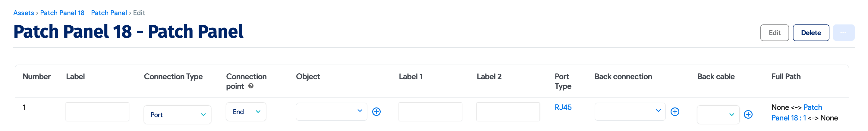Go to Assets breadcrumb link
868x131 pixels.
24,13
